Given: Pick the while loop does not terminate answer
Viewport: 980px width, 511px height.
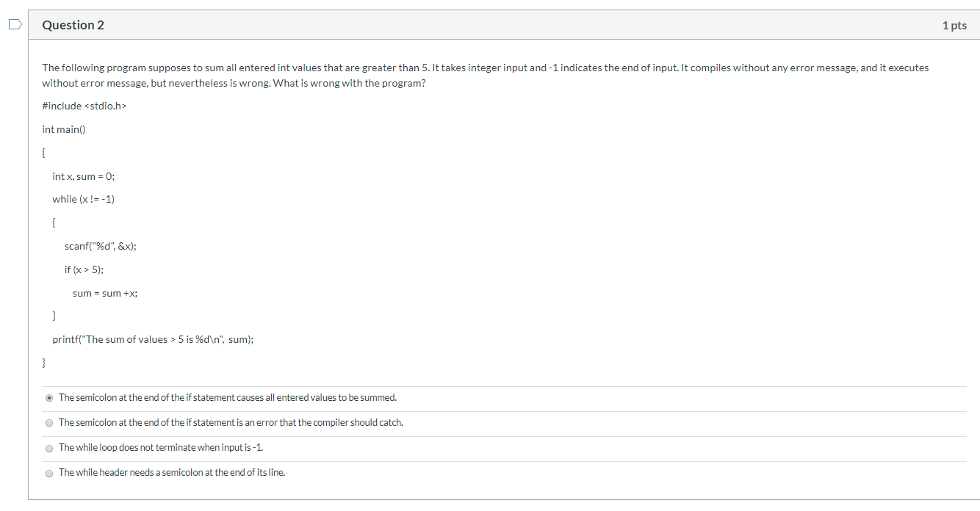Looking at the screenshot, I should click(x=48, y=448).
